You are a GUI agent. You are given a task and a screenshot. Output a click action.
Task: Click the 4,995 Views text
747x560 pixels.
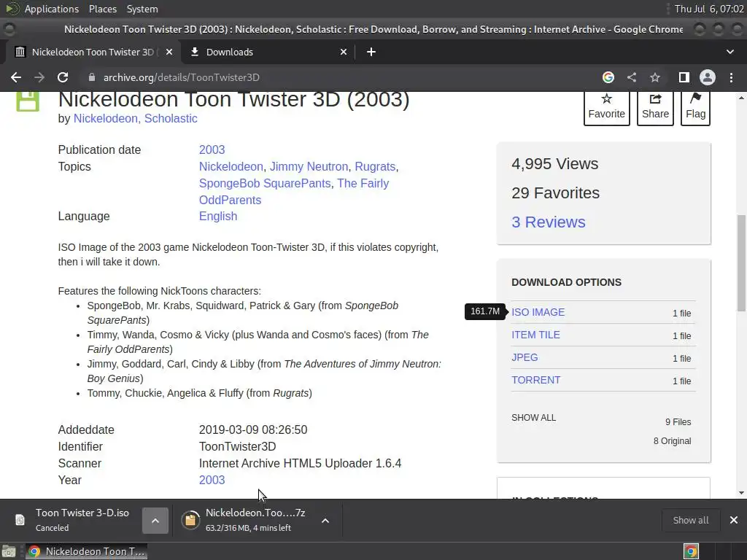click(555, 164)
